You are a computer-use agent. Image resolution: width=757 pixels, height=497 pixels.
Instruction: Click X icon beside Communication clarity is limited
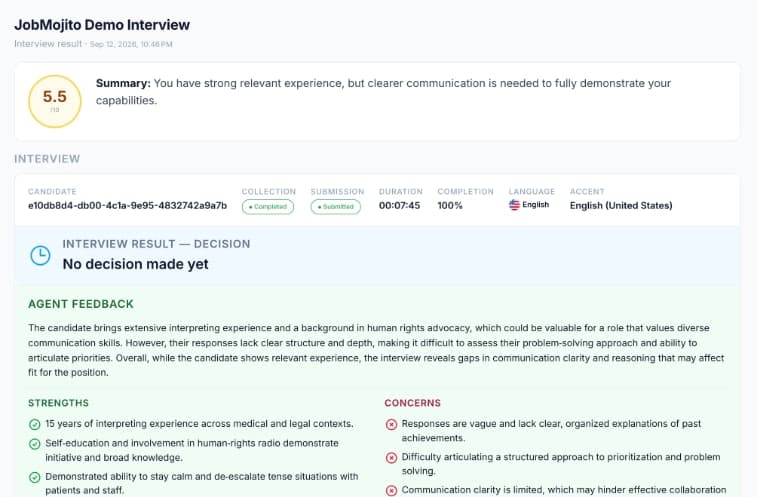[x=392, y=490]
